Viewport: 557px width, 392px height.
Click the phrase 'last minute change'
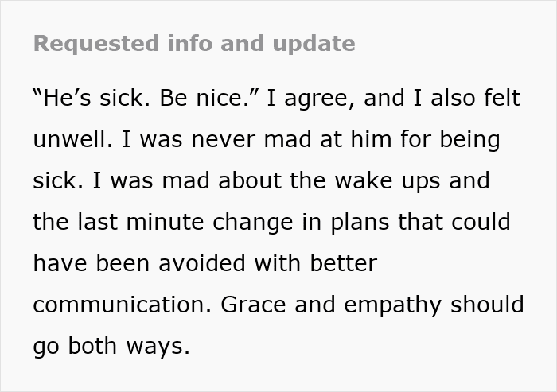[185, 223]
